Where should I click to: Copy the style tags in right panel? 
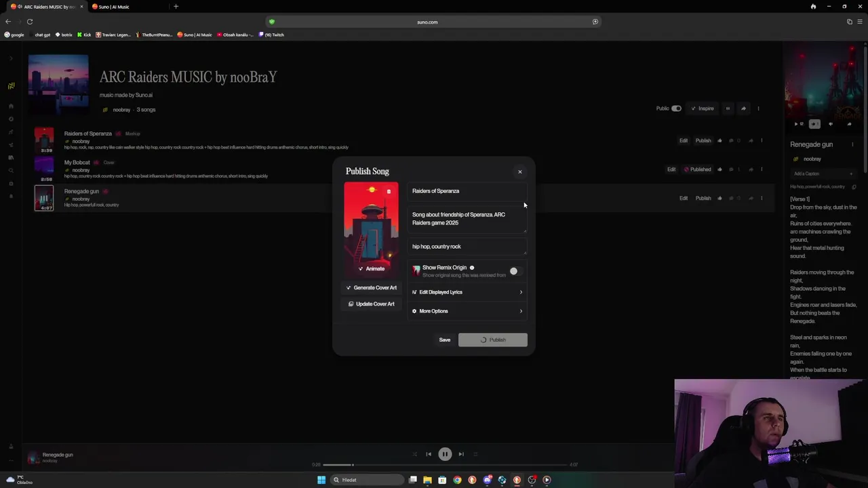coord(854,187)
